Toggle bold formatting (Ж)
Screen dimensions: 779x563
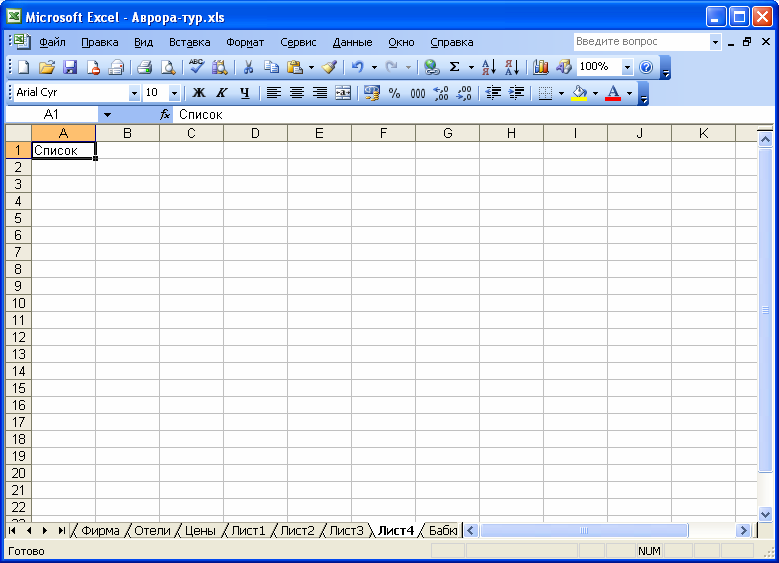click(199, 93)
